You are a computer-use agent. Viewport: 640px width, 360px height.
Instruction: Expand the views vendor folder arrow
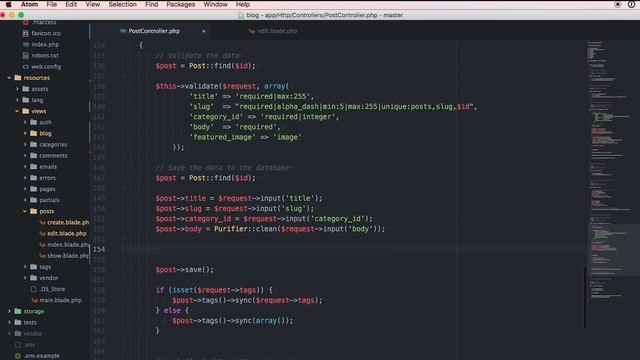(x=25, y=278)
